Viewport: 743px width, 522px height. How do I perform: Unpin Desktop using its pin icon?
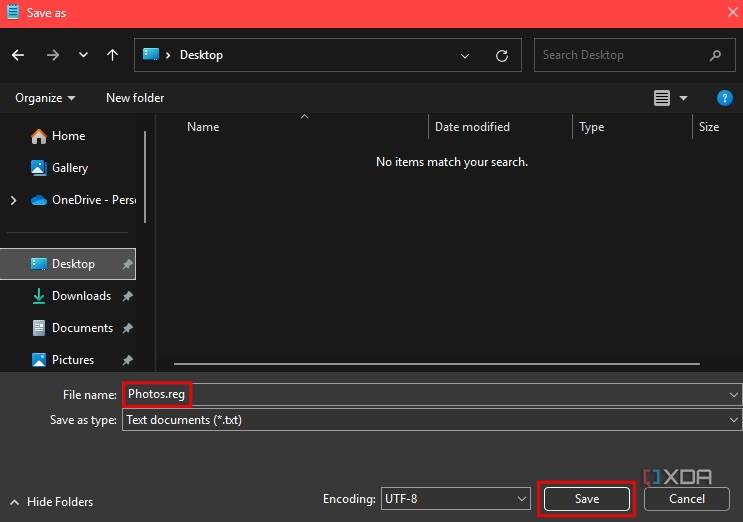pyautogui.click(x=127, y=264)
